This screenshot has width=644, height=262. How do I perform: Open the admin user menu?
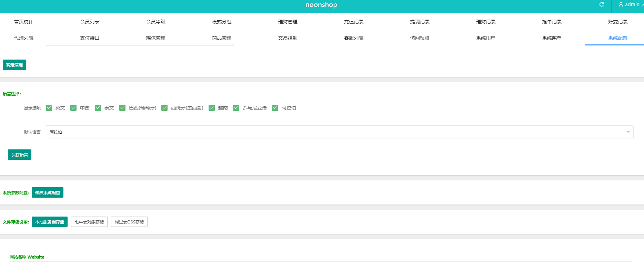[x=630, y=5]
